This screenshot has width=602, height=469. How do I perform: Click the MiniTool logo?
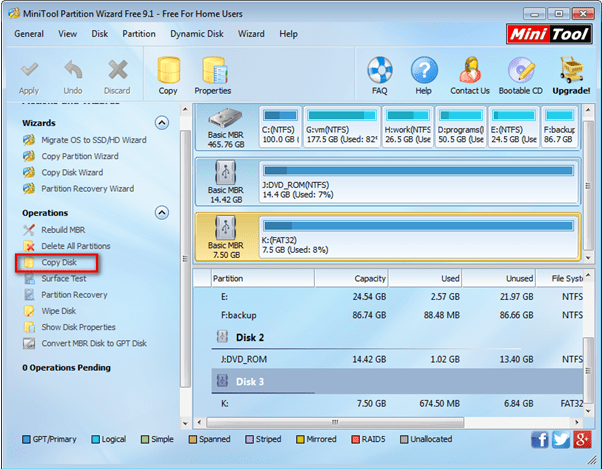click(549, 34)
